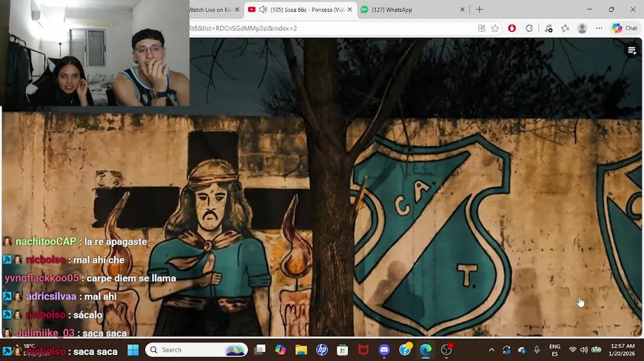Open File Explorer from the taskbar
The height and width of the screenshot is (361, 644).
pyautogui.click(x=301, y=350)
